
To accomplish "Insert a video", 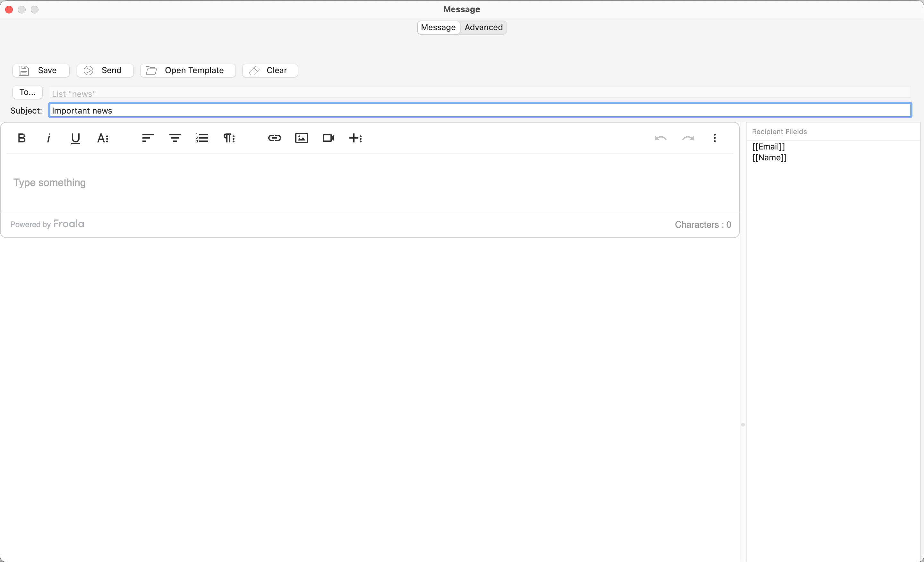I will 328,138.
